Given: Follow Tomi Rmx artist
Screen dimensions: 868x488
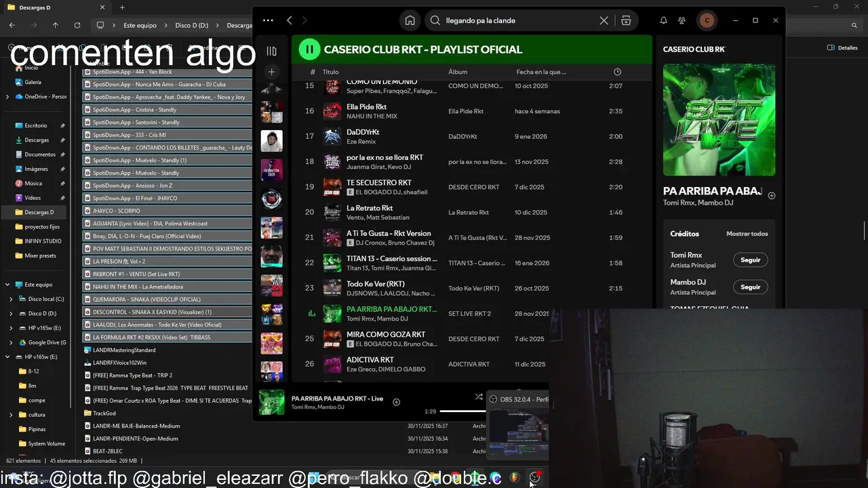Looking at the screenshot, I should [750, 260].
